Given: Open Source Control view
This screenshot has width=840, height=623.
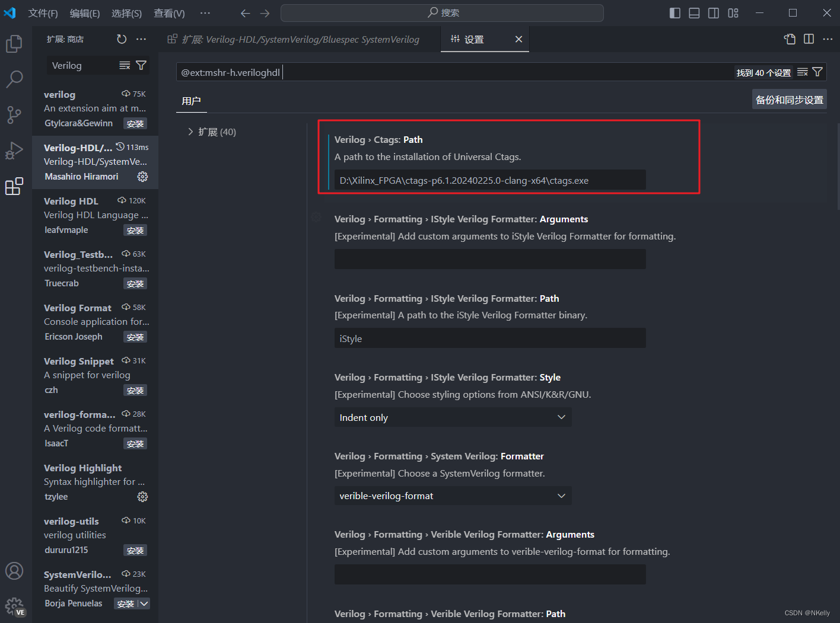Looking at the screenshot, I should (x=14, y=114).
